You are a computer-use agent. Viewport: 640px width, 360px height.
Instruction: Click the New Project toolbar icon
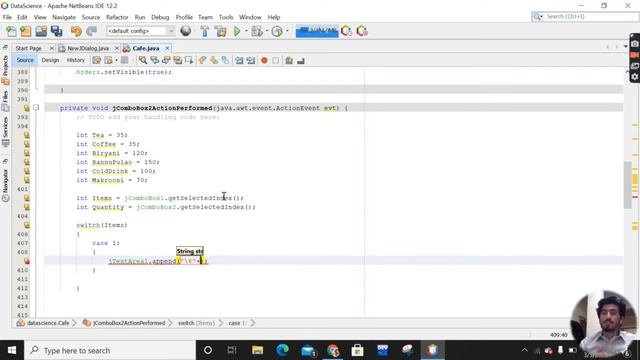26,31
